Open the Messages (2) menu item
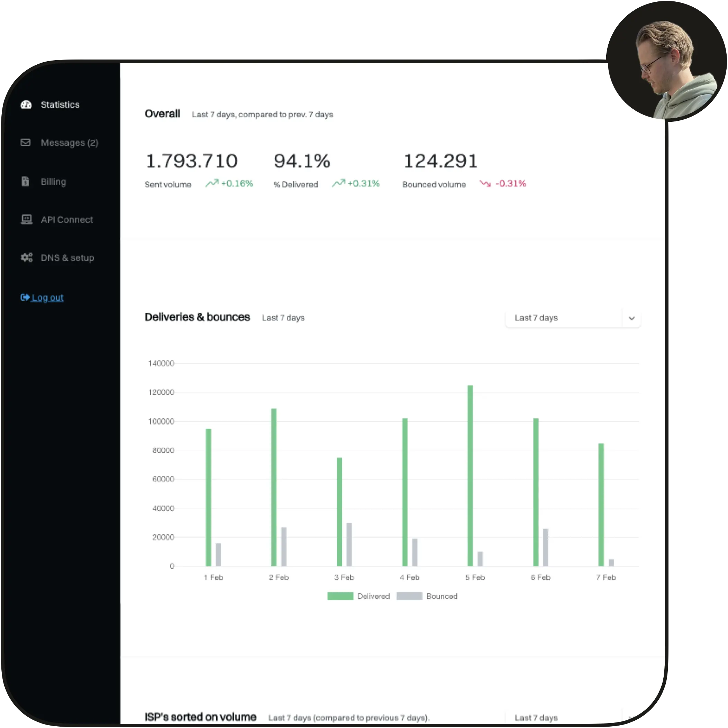 point(69,143)
